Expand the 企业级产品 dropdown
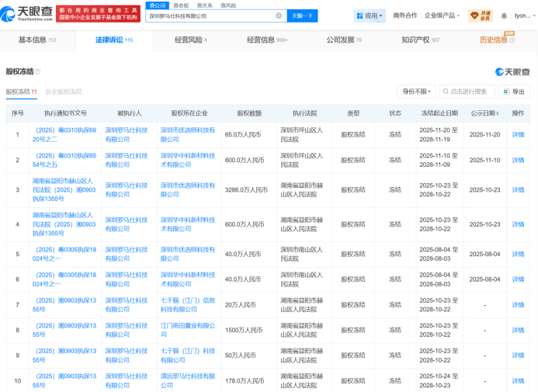 442,16
